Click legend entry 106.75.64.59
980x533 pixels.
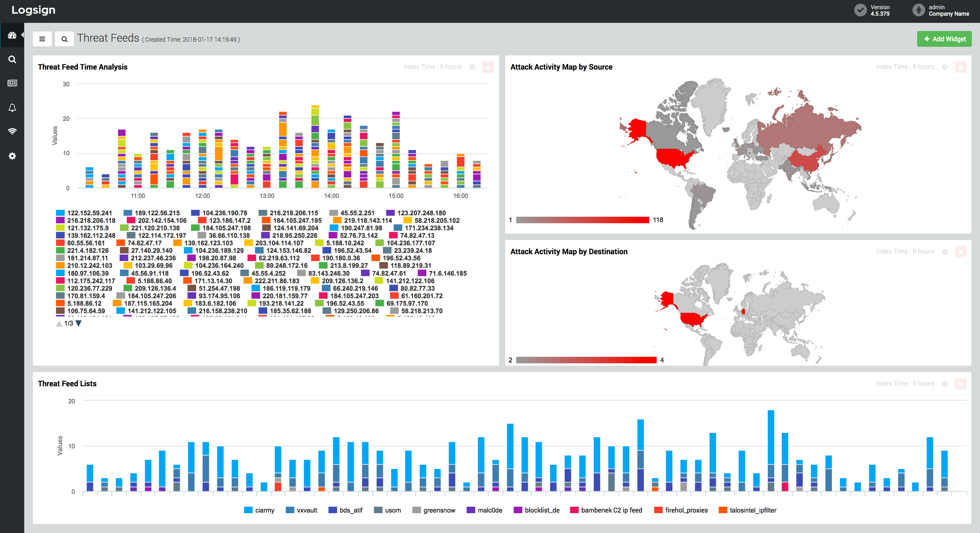[x=81, y=311]
